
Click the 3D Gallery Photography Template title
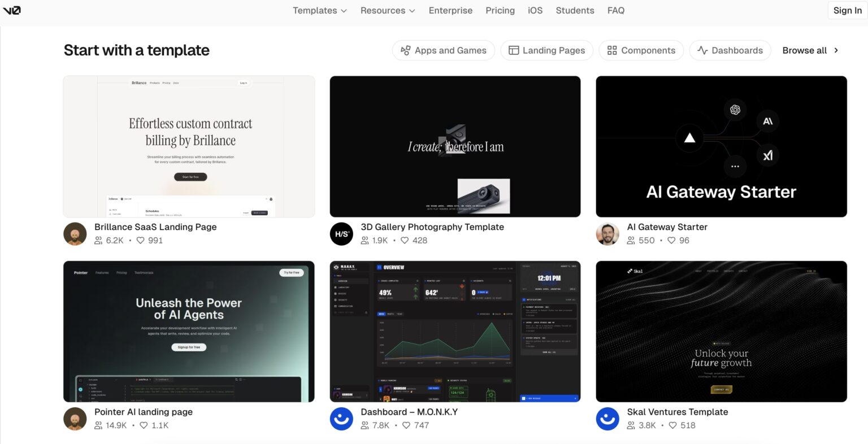tap(432, 227)
